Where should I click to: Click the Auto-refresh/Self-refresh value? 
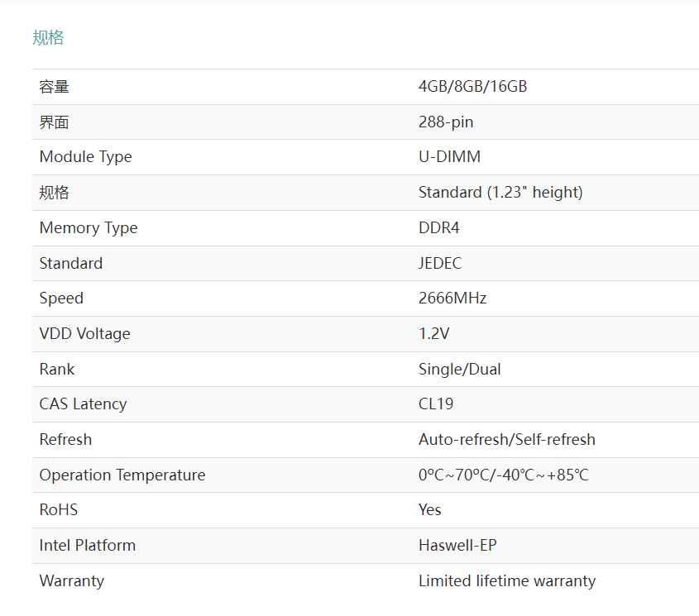[507, 440]
